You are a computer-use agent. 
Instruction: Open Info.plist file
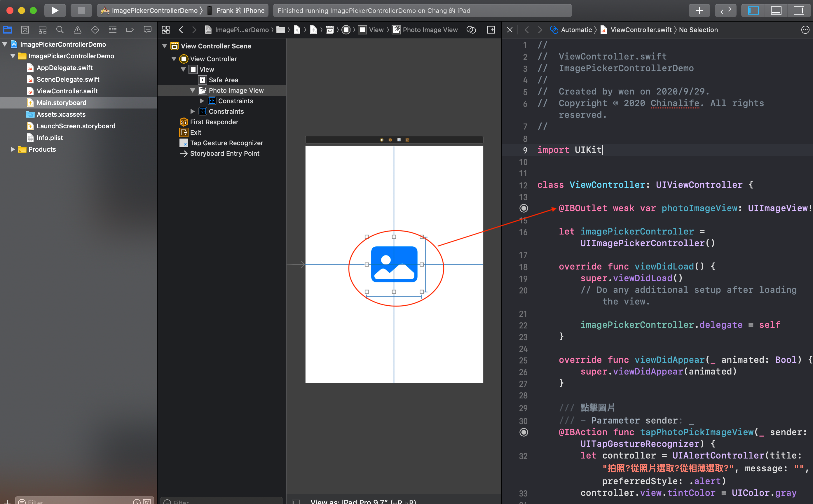[49, 138]
